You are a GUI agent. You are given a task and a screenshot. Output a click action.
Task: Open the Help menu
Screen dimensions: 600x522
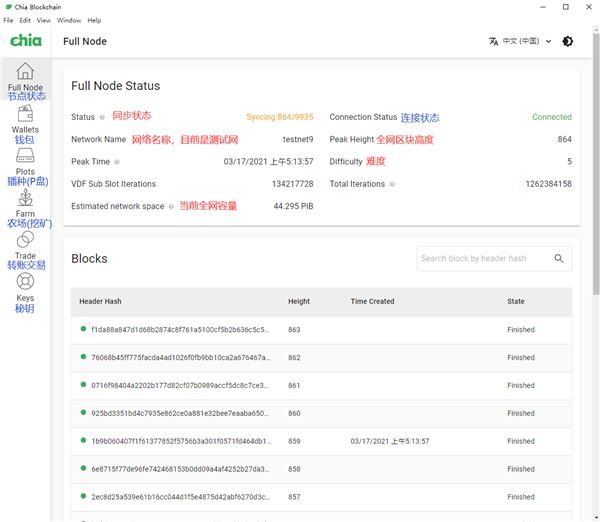[94, 20]
